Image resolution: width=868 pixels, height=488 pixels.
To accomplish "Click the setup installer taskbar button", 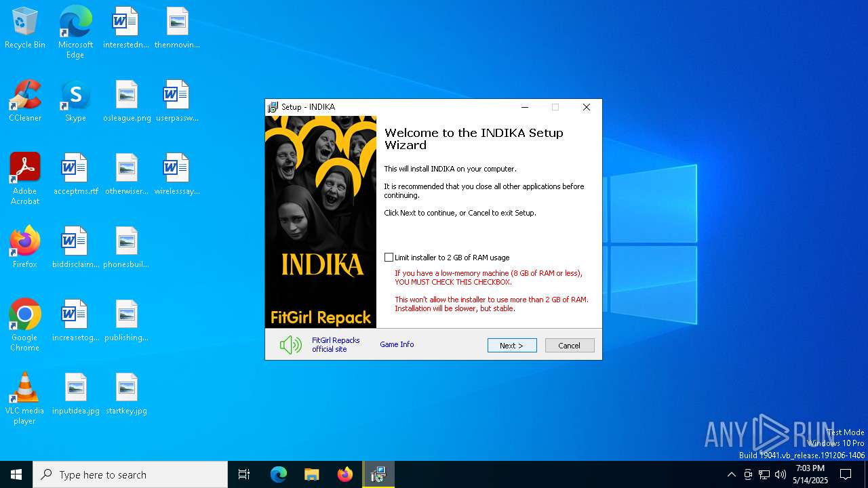I will pyautogui.click(x=378, y=474).
